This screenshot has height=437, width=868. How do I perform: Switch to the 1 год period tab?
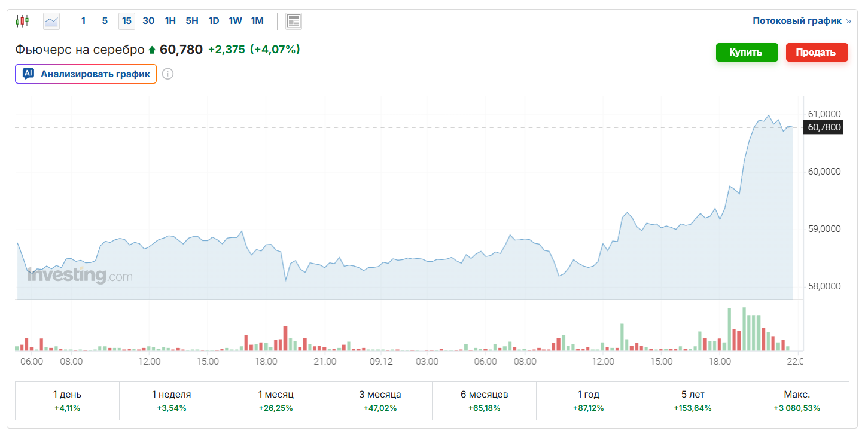click(x=588, y=401)
